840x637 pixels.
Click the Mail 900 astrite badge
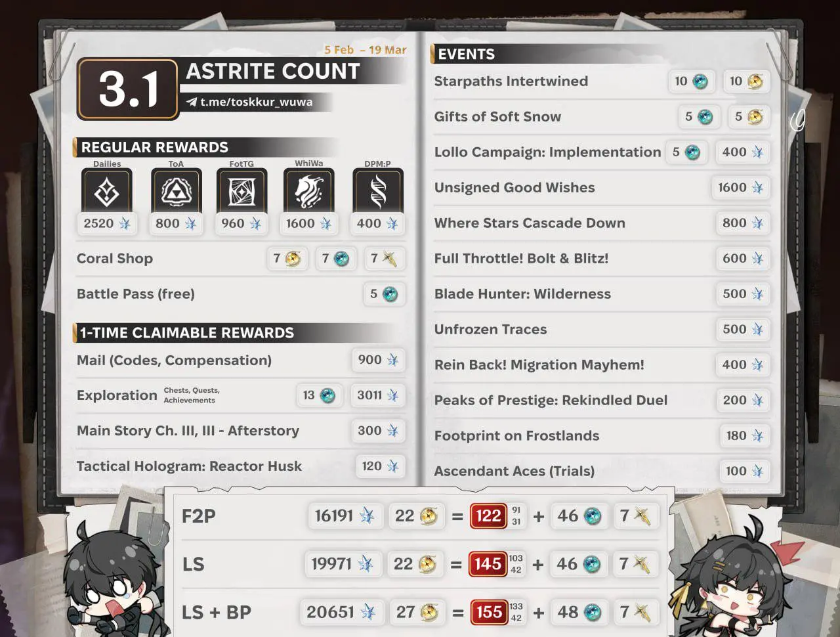point(378,360)
